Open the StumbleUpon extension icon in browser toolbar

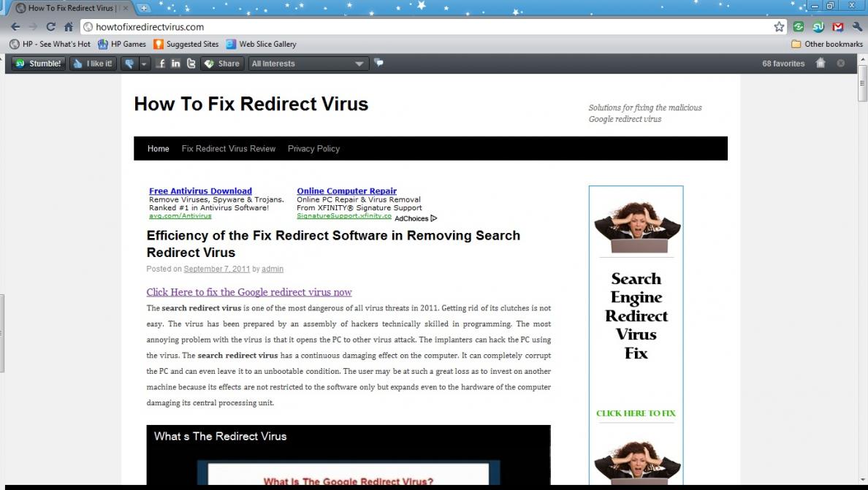pyautogui.click(x=818, y=26)
